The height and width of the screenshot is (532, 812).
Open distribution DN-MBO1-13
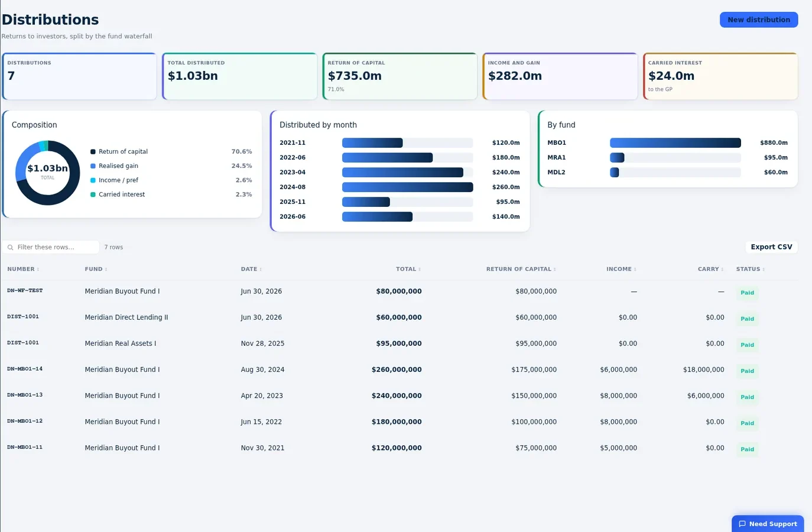(x=25, y=395)
